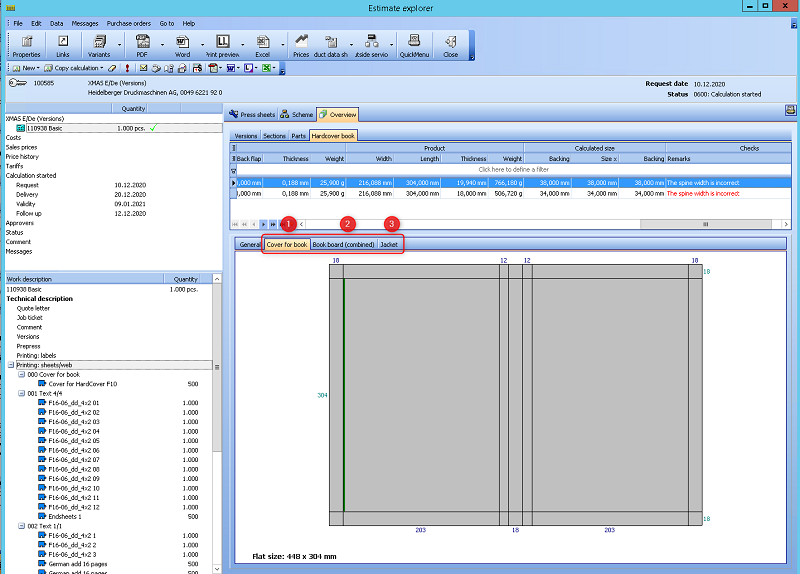
Task: Open the File menu
Action: [18, 23]
